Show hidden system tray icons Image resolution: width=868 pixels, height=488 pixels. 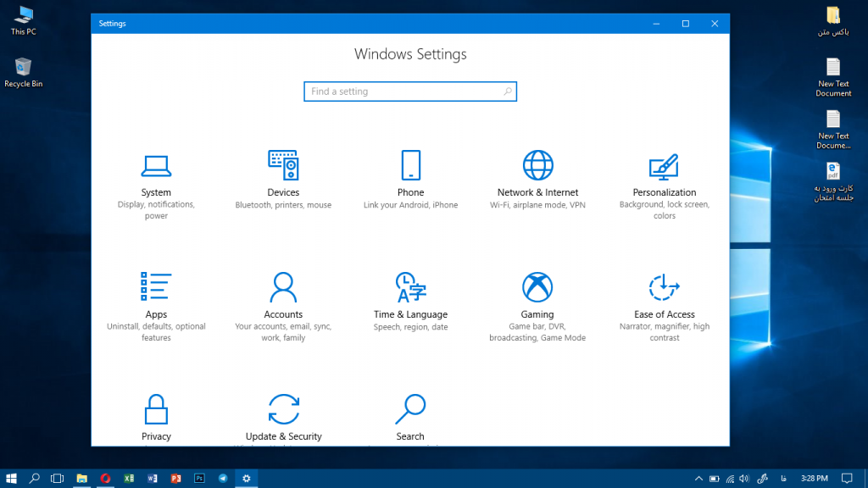(x=698, y=479)
